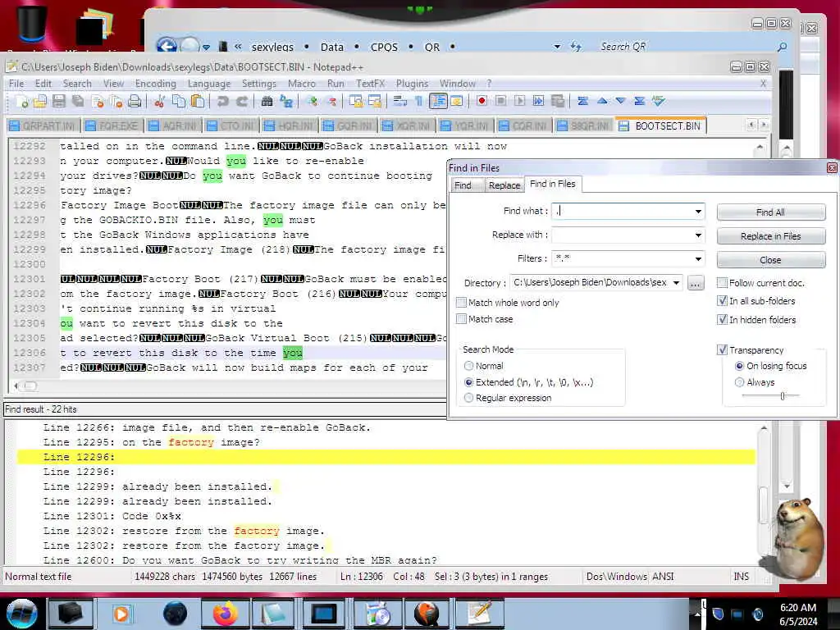Expand the Filters dropdown arrow
The width and height of the screenshot is (840, 630).
coord(698,259)
